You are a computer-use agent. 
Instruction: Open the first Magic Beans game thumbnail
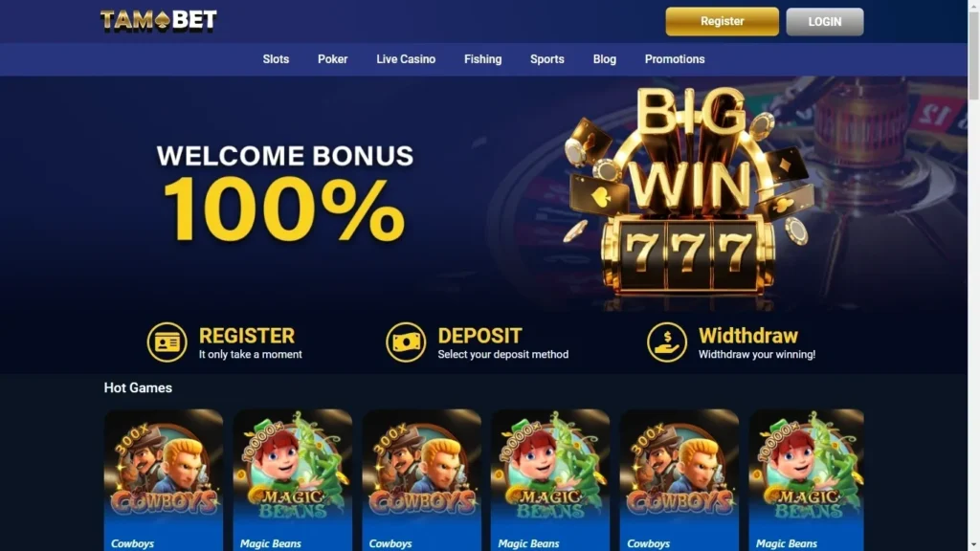[293, 480]
